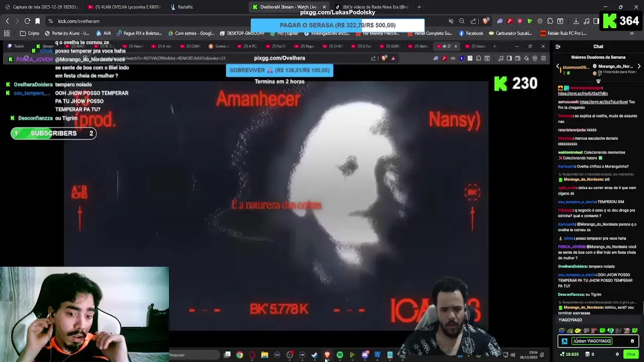The width and height of the screenshot is (644, 362).
Task: Open the apps grid icon in bookmarks bar
Action: point(7,33)
